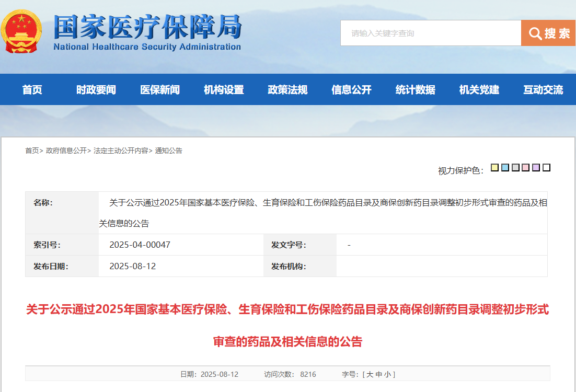Viewport: 576px width, 392px height.
Task: Open the 通知公告 breadcrumb link
Action: pos(169,151)
